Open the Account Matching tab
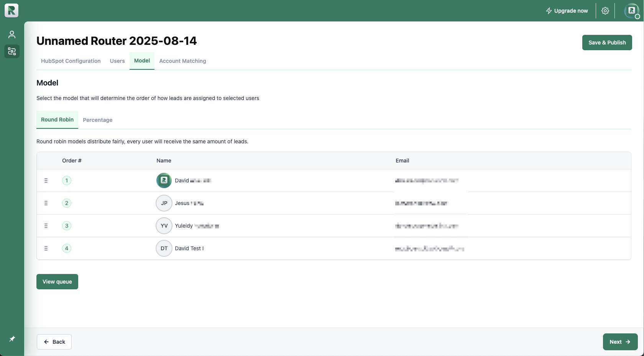This screenshot has width=644, height=356. (182, 61)
